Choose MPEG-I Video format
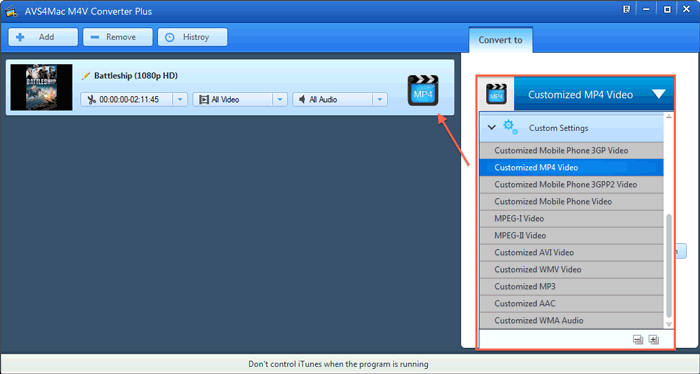 point(571,218)
